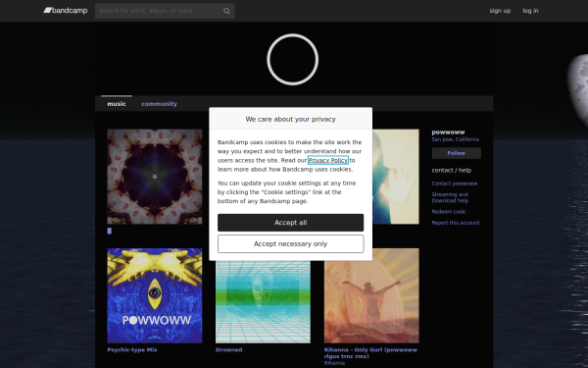Click Accept necessary only button
The width and height of the screenshot is (588, 368).
[x=291, y=243]
